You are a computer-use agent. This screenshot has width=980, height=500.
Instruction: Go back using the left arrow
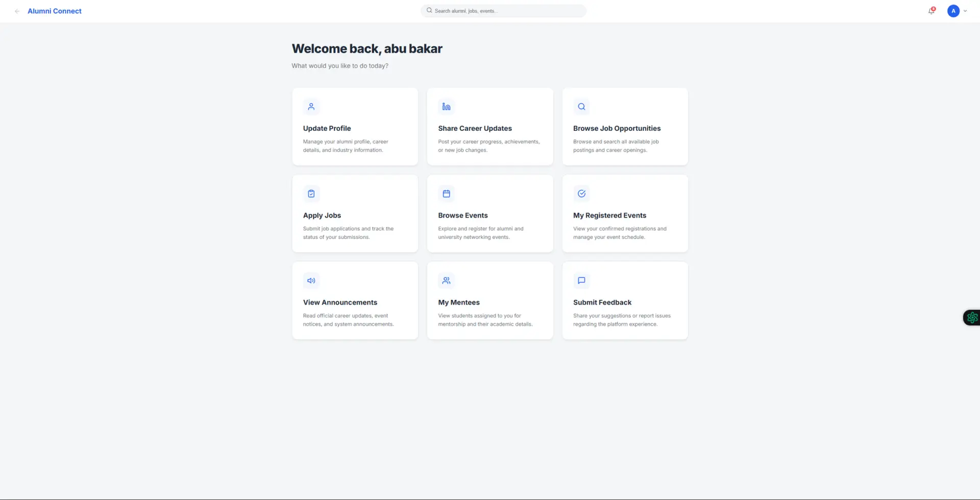(x=17, y=11)
